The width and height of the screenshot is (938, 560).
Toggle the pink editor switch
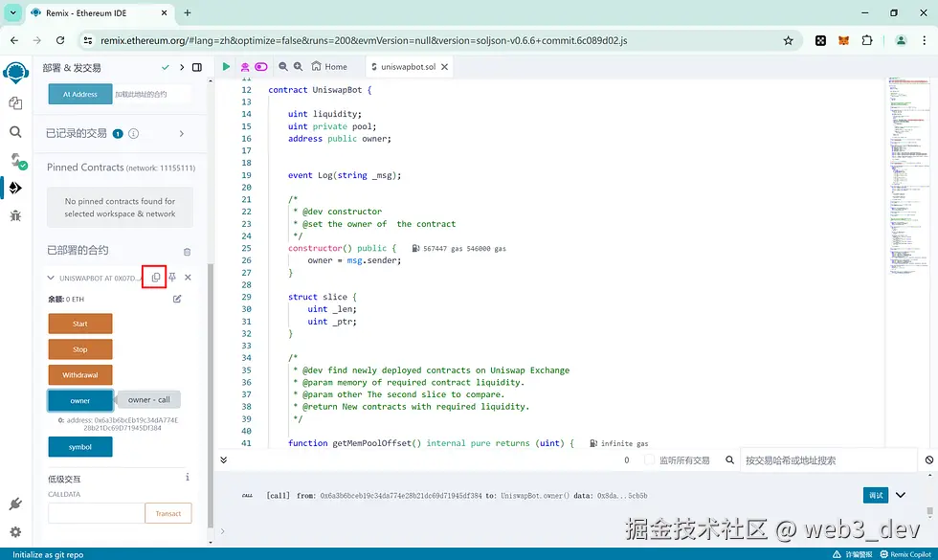point(261,66)
